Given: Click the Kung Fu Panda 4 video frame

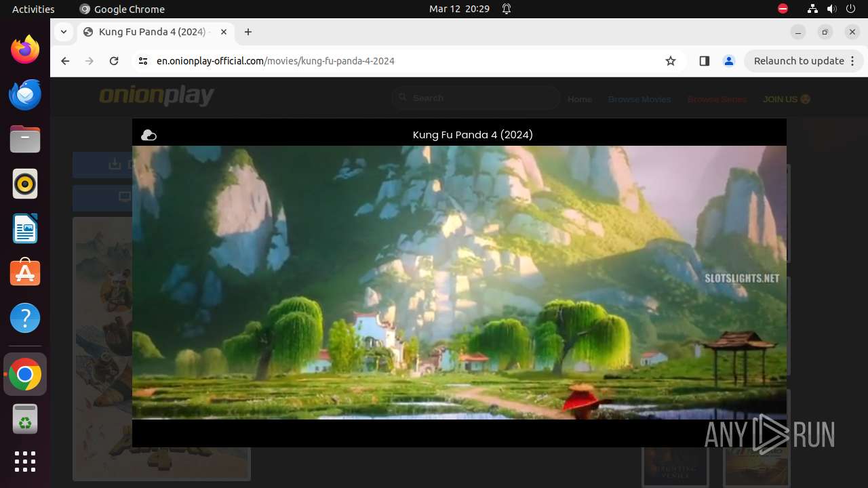Looking at the screenshot, I should tap(459, 282).
